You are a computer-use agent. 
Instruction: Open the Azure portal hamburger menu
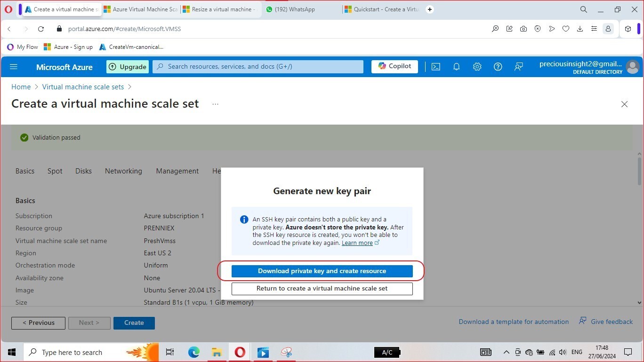pyautogui.click(x=14, y=67)
